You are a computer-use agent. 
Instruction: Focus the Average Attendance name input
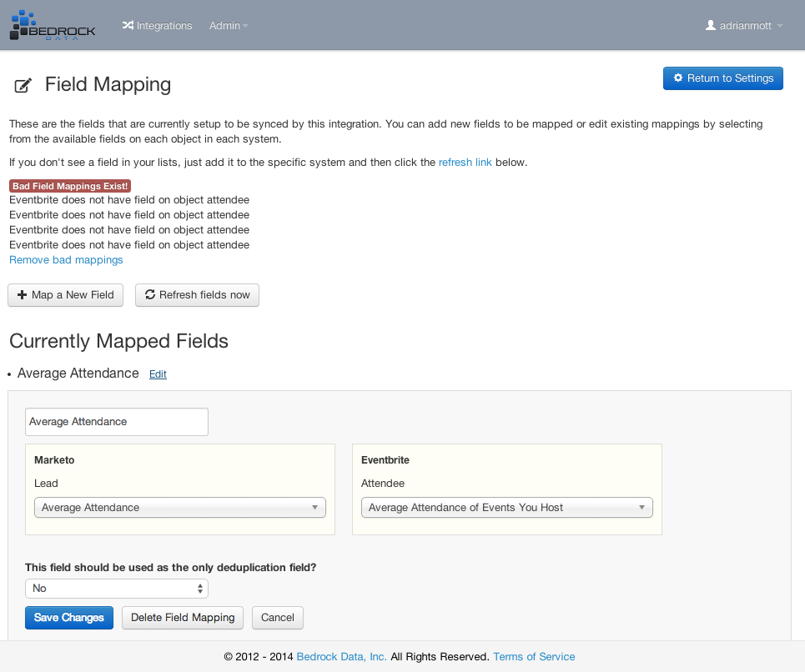pyautogui.click(x=117, y=422)
